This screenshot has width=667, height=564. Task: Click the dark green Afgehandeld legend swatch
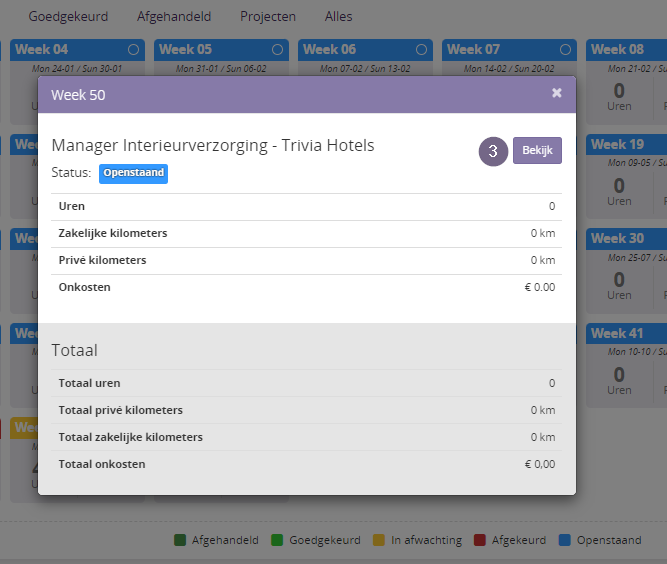tap(180, 540)
